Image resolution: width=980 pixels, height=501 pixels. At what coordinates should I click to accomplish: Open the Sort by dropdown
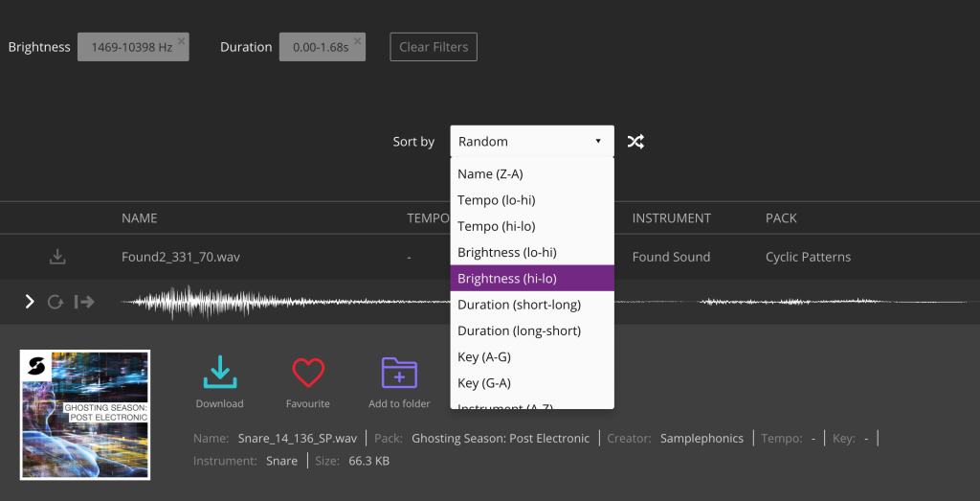tap(532, 142)
